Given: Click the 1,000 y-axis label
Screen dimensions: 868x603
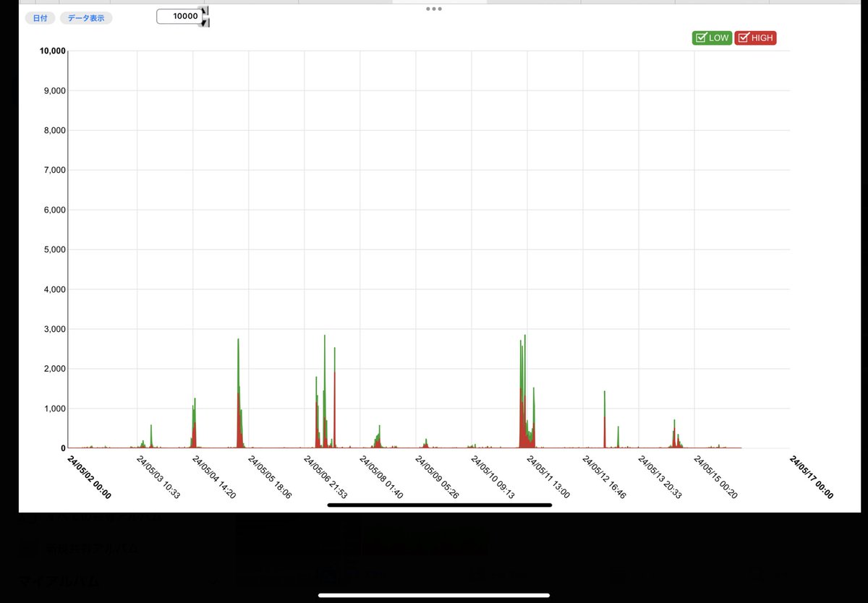Looking at the screenshot, I should point(54,409).
